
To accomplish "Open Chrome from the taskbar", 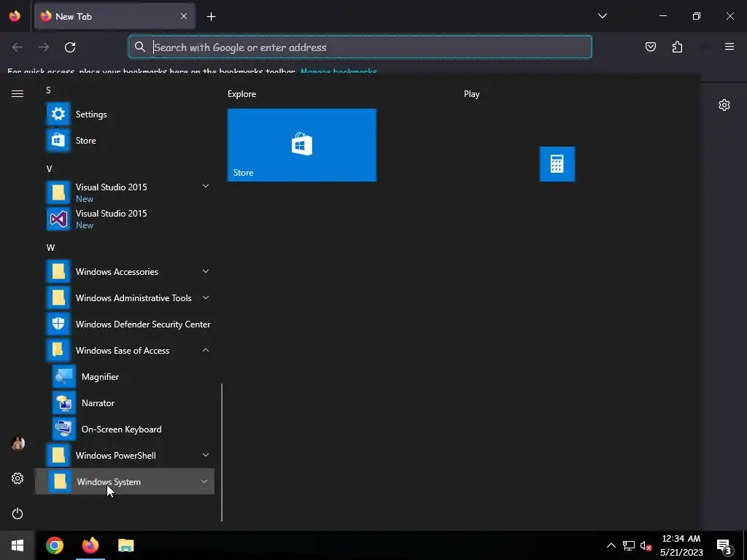I will [54, 545].
